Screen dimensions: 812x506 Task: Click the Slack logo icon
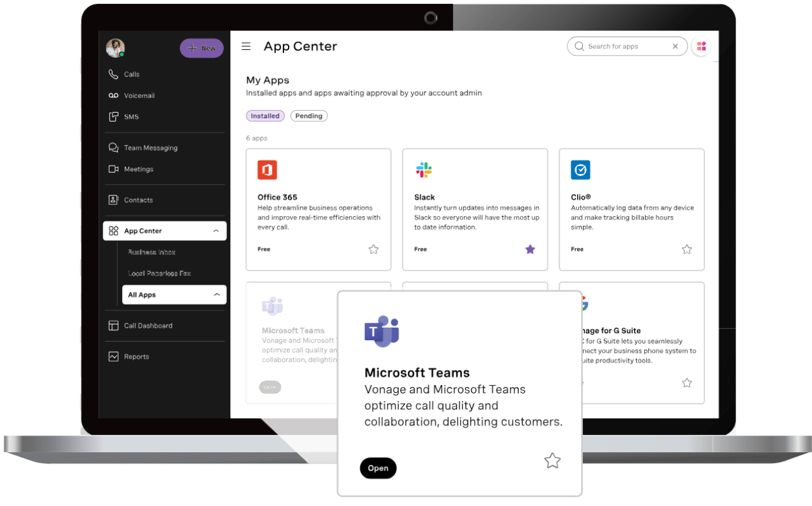423,170
